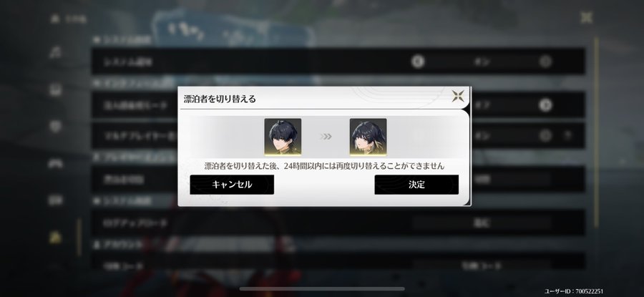Click the question mark help icon
The width and height of the screenshot is (644, 297).
(567, 135)
